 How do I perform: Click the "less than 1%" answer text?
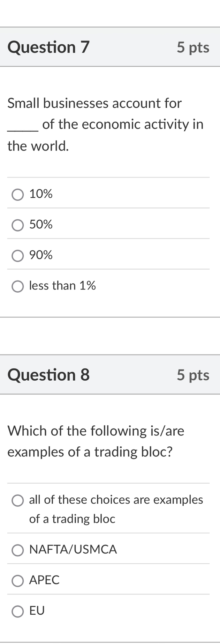(x=62, y=286)
